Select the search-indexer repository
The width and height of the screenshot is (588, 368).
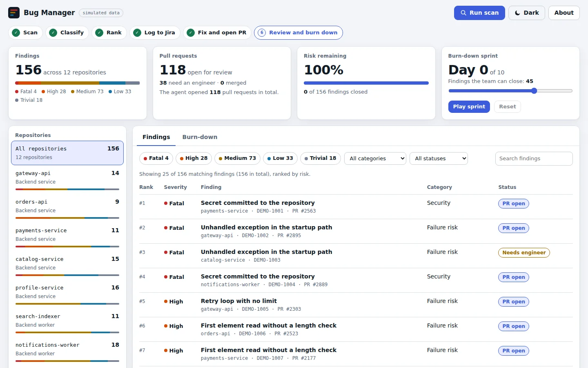(67, 323)
